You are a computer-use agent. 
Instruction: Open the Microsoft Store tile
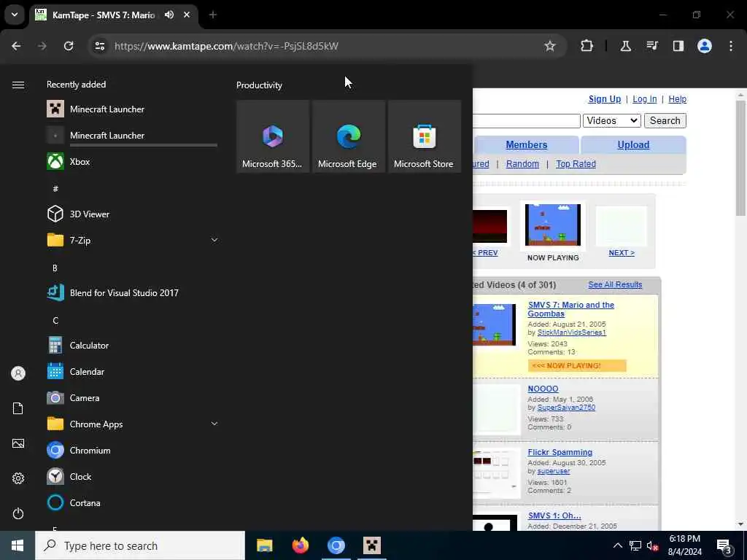[424, 136]
